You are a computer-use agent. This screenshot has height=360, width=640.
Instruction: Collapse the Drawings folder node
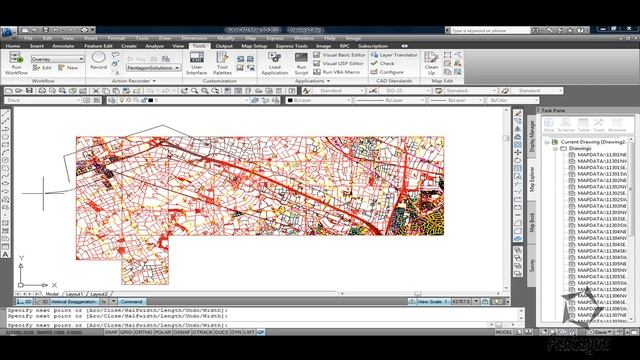click(x=555, y=149)
